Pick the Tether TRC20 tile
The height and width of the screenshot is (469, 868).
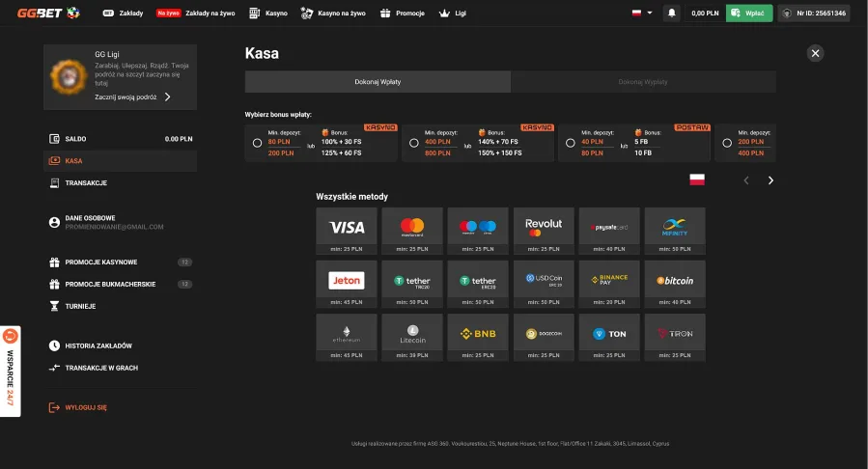click(412, 284)
